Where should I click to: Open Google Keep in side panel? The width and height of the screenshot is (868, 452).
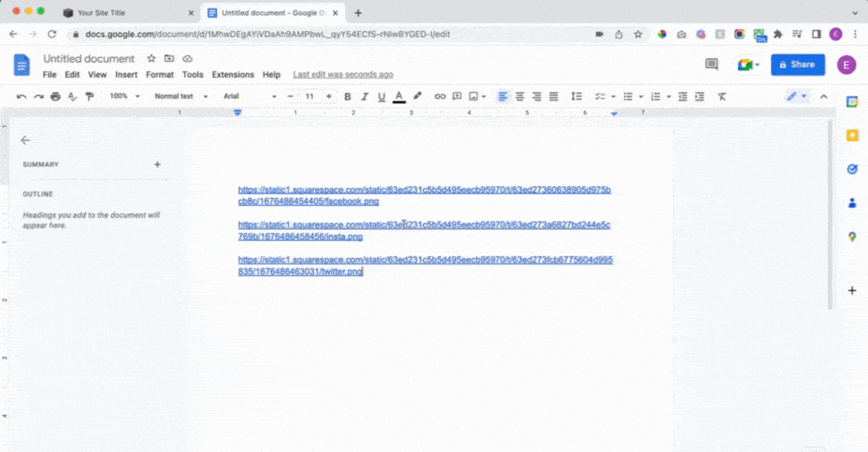[852, 136]
